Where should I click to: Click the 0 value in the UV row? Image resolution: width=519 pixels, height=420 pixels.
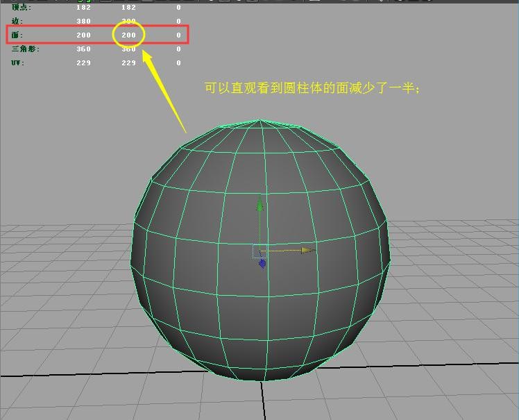178,62
